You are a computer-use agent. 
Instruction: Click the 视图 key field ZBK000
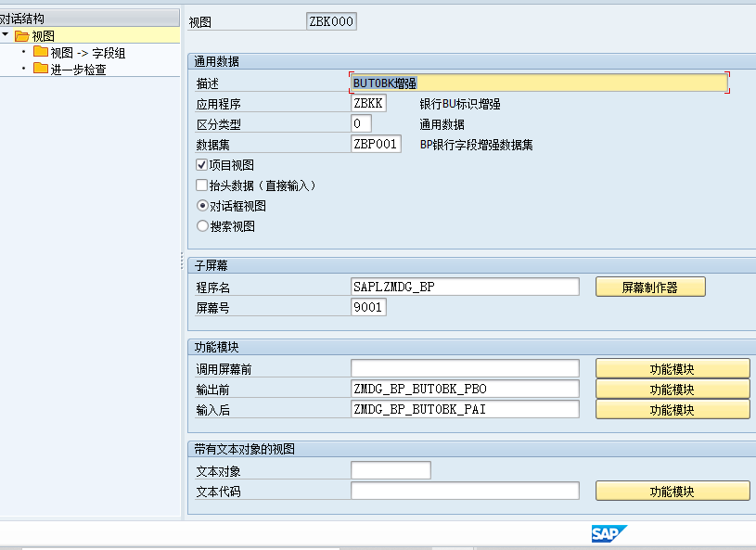[331, 21]
